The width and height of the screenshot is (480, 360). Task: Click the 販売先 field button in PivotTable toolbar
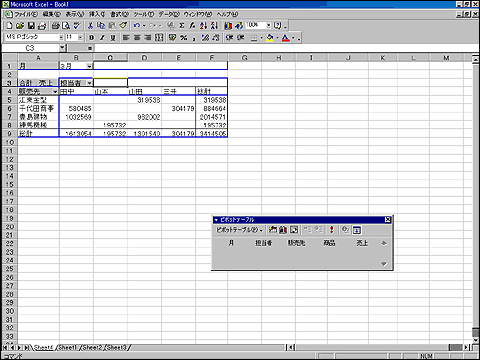296,243
